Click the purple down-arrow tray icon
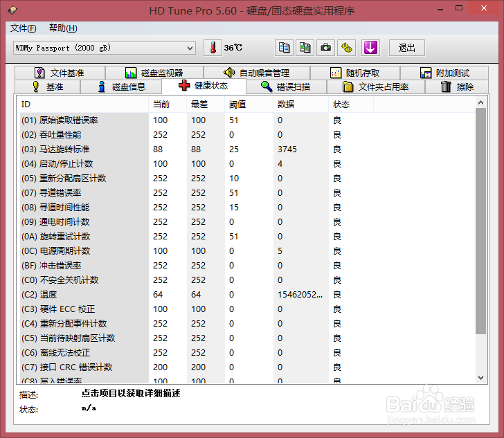 coord(370,48)
